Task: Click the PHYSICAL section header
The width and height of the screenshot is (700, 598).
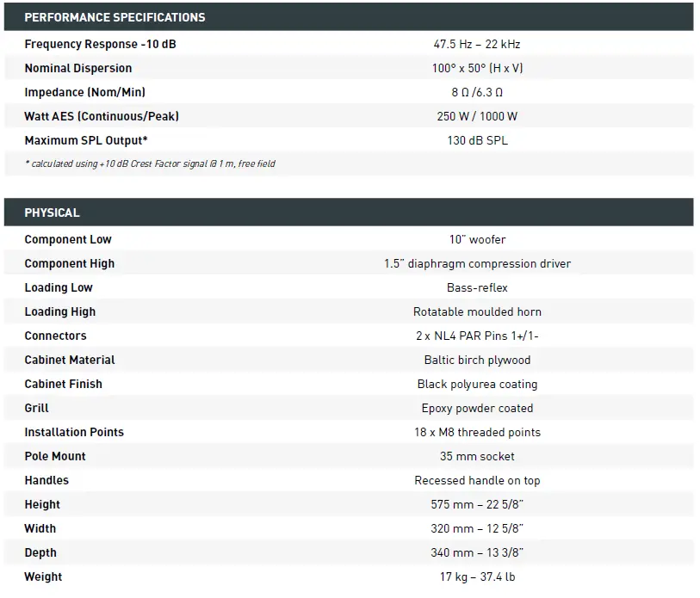Action: tap(52, 213)
